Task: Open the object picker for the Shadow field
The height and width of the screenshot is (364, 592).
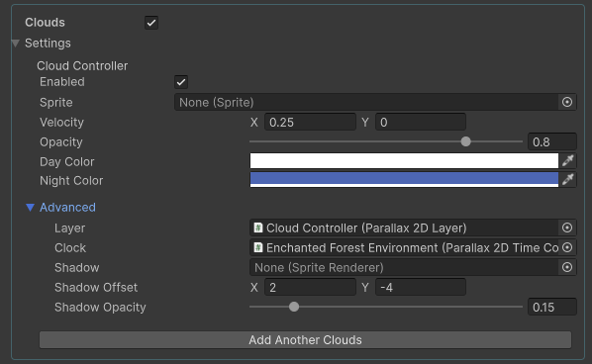Action: pos(567,267)
